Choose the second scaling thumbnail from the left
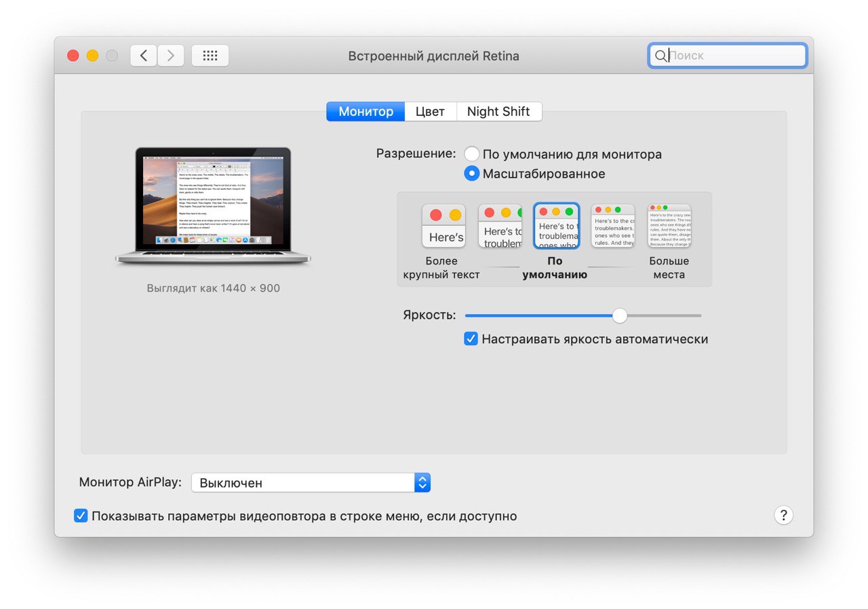Screen dimensions: 868x609 tap(500, 226)
